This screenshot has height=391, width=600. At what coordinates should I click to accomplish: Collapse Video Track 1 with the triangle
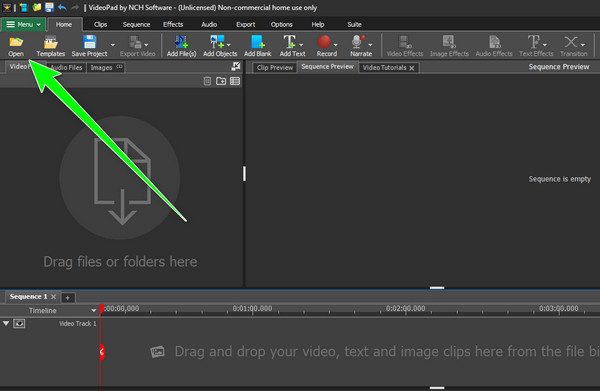point(6,323)
